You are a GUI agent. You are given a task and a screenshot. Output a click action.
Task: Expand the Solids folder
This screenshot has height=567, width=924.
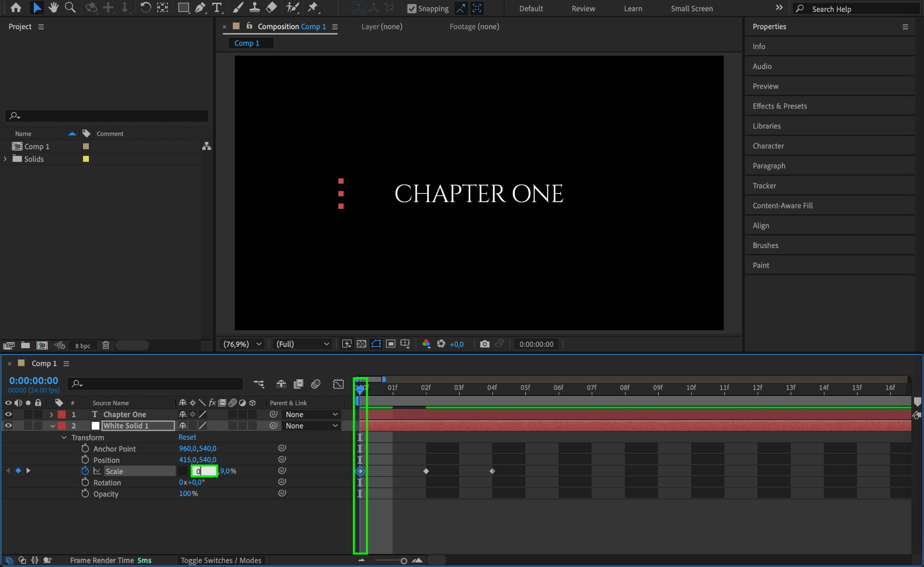(5, 159)
